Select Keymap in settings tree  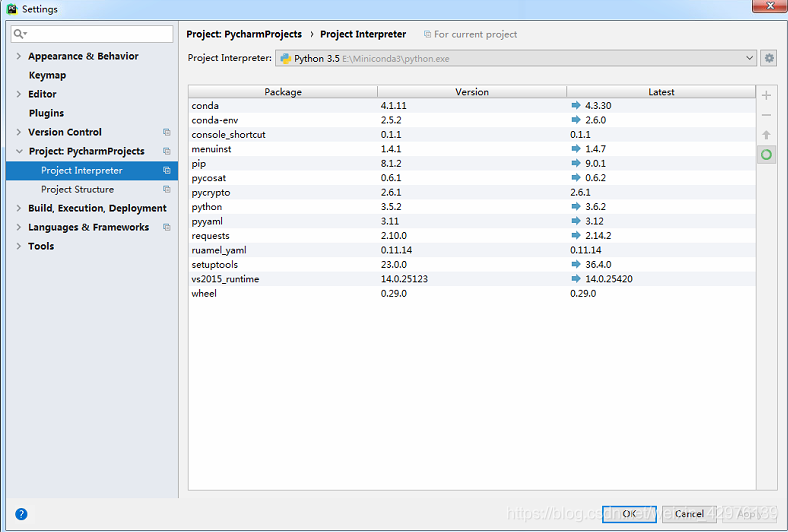click(47, 75)
